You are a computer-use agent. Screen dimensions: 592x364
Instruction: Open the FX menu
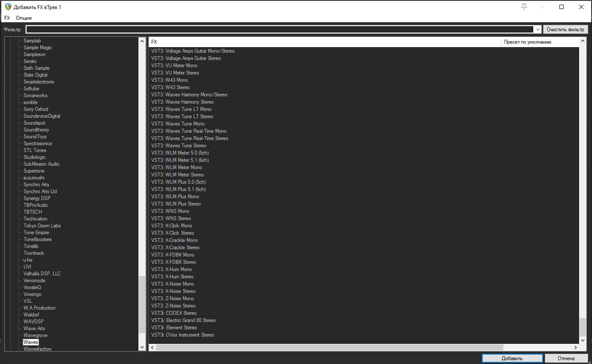coord(7,18)
